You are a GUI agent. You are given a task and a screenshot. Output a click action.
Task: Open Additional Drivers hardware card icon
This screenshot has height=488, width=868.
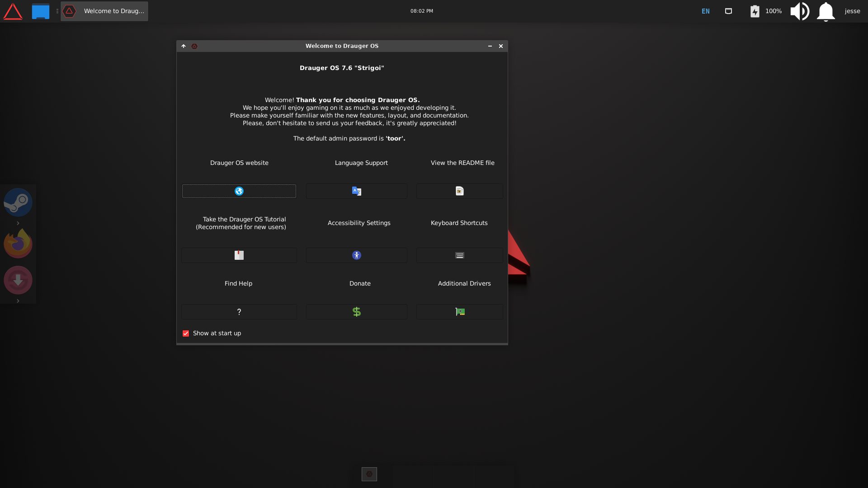click(x=460, y=312)
